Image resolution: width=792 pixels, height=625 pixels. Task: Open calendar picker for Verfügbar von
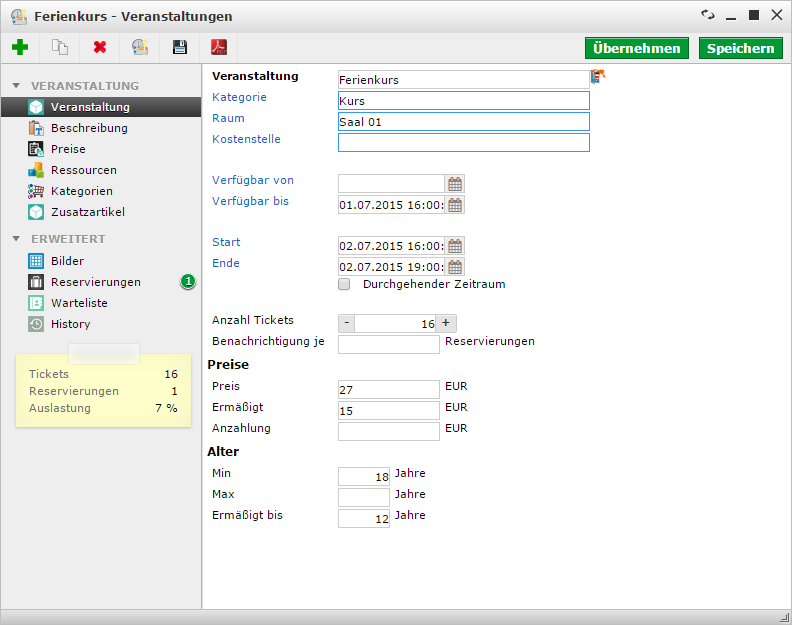(455, 184)
